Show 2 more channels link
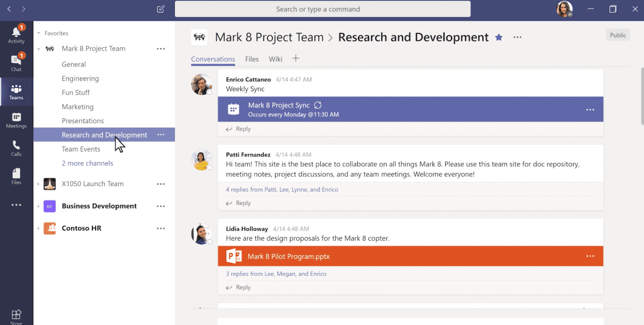Image resolution: width=644 pixels, height=325 pixels. [87, 163]
